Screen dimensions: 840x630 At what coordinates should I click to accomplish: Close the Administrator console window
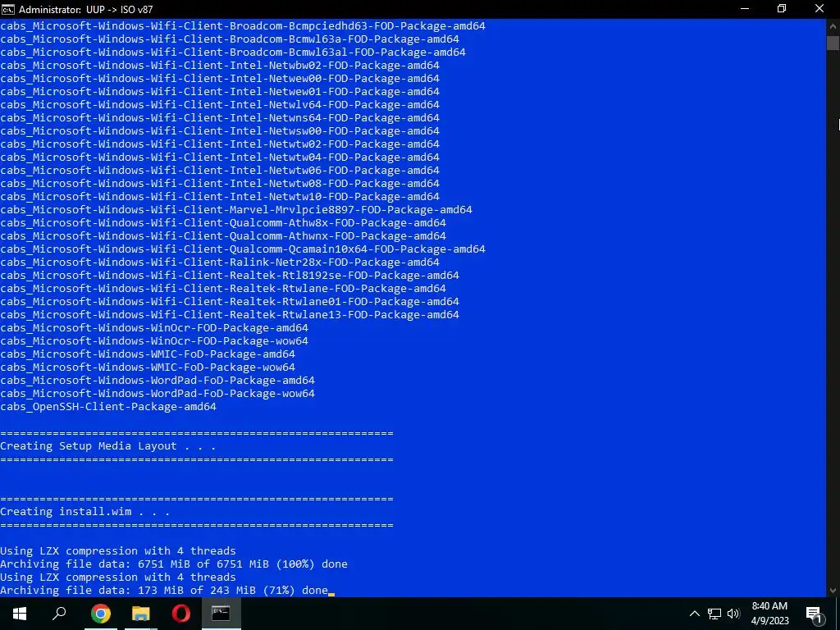[819, 9]
